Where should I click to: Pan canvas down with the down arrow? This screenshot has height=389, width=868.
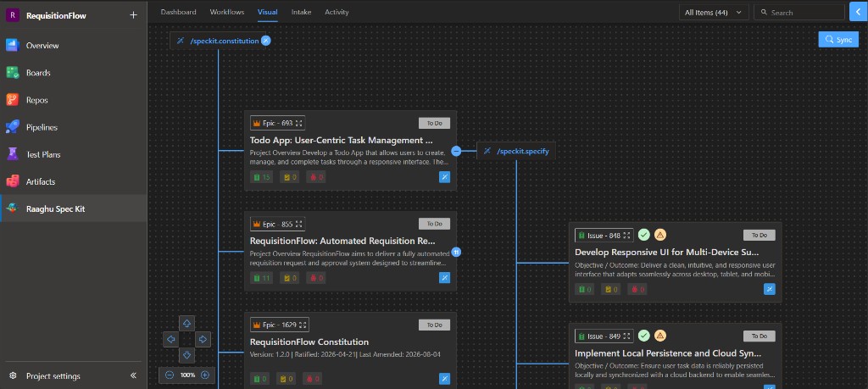[x=187, y=355]
